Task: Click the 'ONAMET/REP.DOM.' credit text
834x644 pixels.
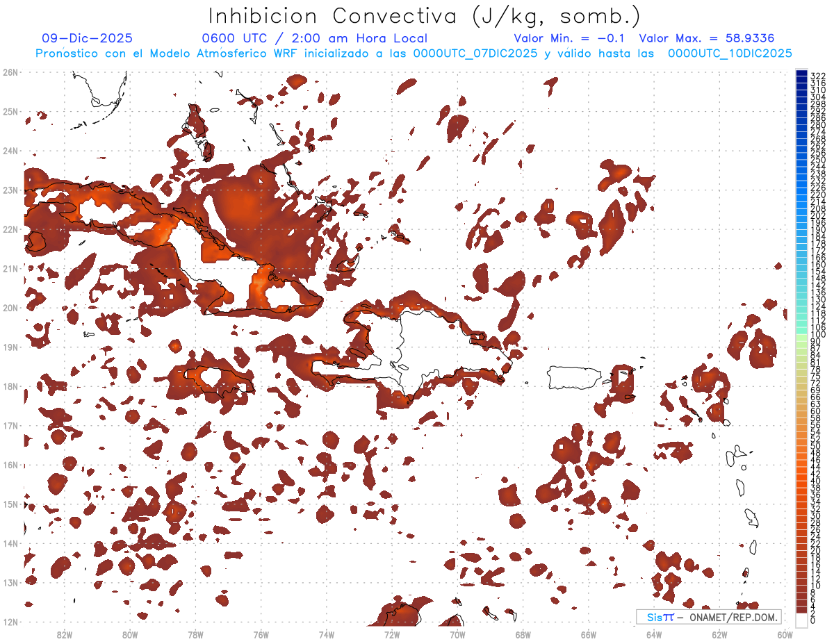Action: [732, 617]
